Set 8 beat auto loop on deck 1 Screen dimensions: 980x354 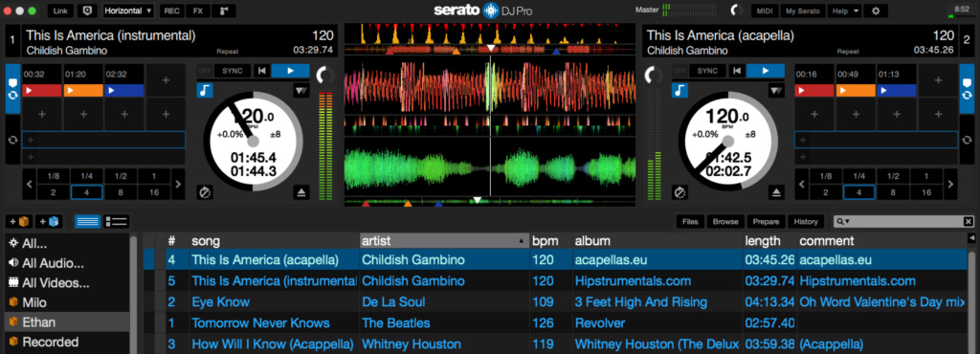point(121,192)
